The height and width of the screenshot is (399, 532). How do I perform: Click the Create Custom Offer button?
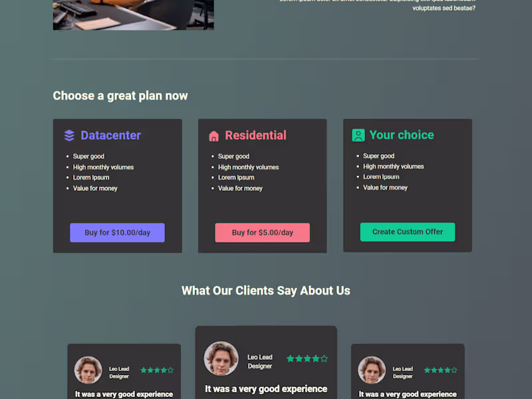coord(408,231)
